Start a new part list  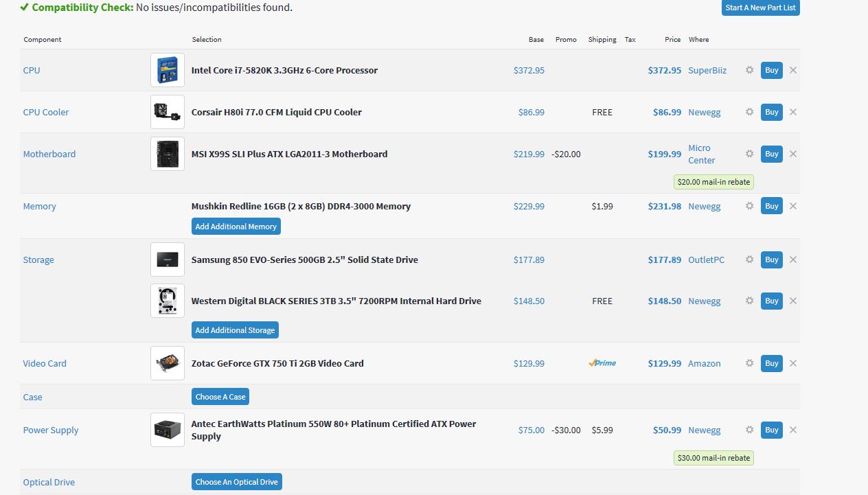(761, 8)
